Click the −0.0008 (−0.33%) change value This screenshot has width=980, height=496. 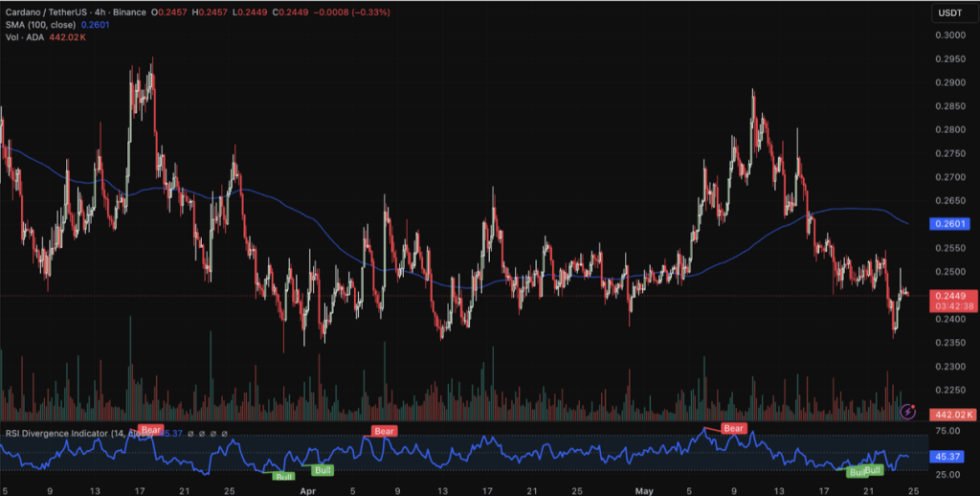pos(351,11)
